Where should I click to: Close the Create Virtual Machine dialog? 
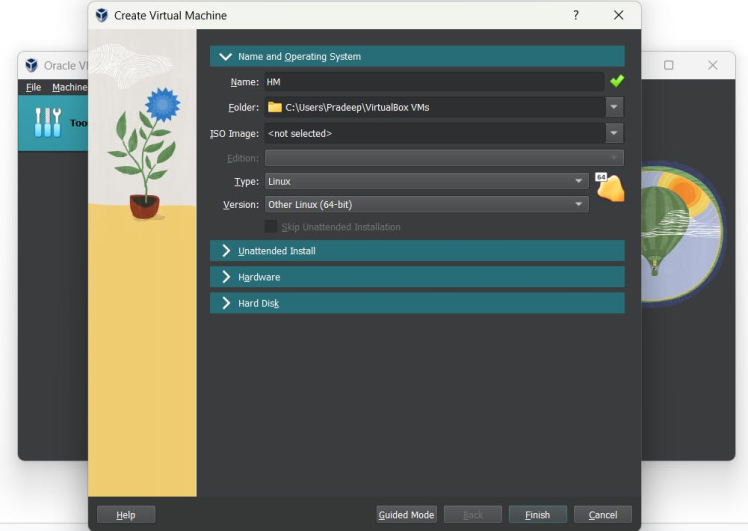(x=618, y=15)
